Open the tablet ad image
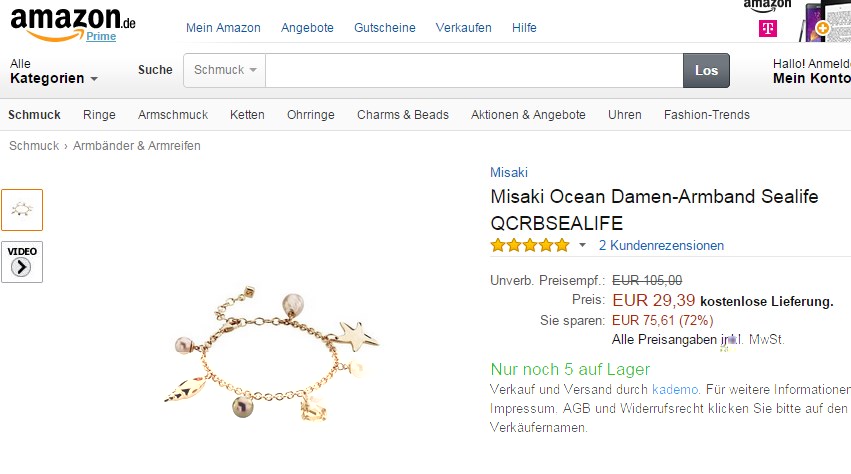 [x=824, y=22]
